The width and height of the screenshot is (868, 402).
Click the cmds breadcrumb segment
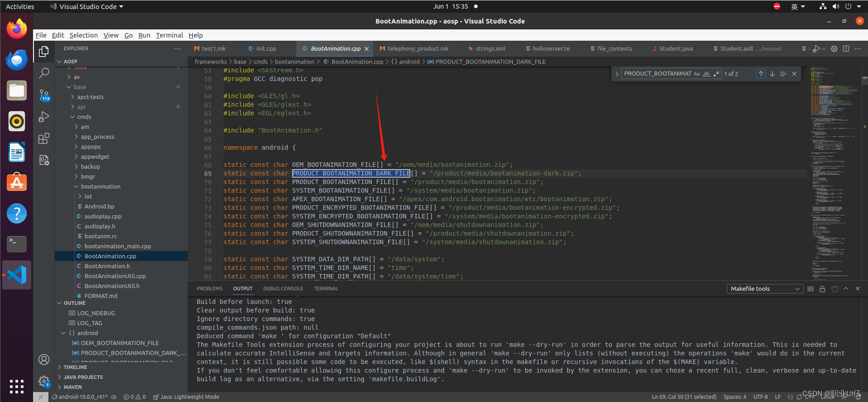[x=261, y=62]
